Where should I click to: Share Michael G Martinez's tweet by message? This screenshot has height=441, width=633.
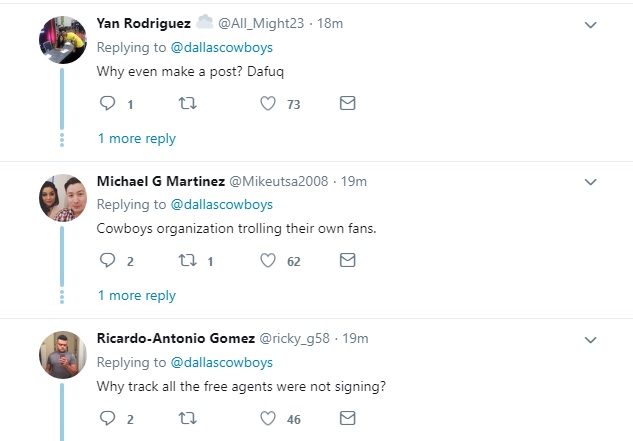tap(347, 260)
